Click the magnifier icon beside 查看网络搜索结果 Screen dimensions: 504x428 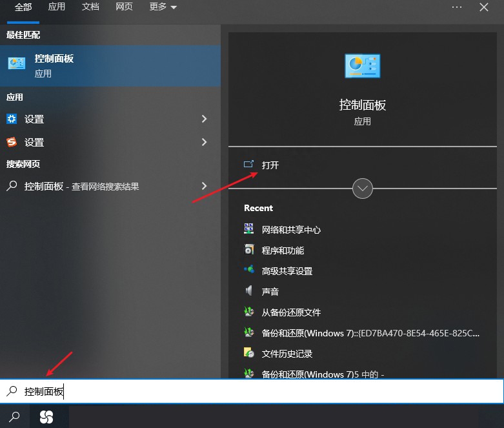[12, 186]
